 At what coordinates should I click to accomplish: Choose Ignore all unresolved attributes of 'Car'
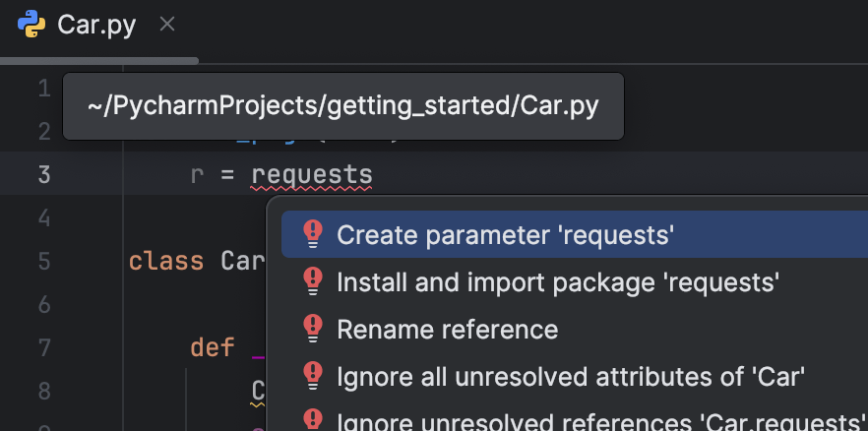pyautogui.click(x=571, y=375)
